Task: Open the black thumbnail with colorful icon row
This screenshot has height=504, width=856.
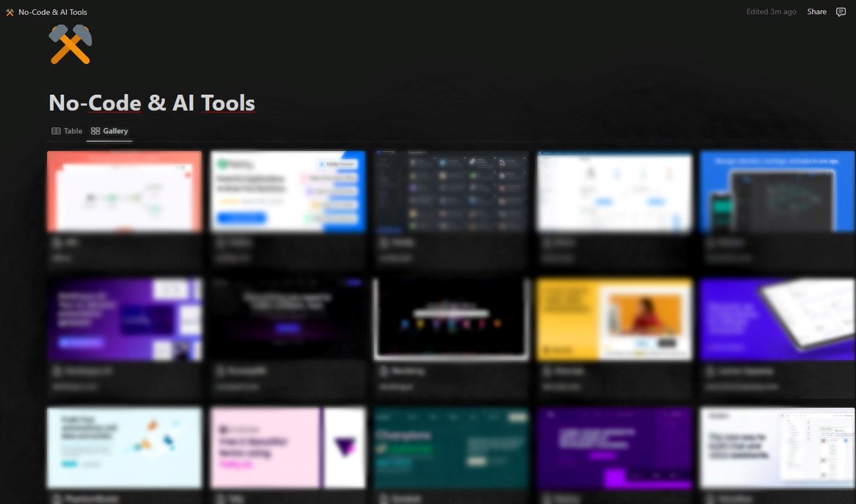Action: (452, 319)
